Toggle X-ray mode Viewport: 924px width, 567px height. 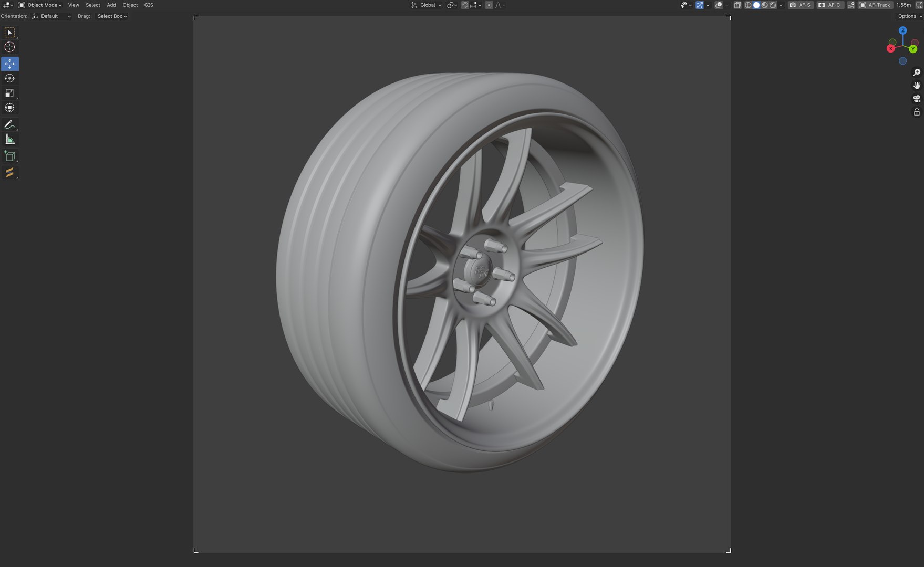pyautogui.click(x=738, y=5)
